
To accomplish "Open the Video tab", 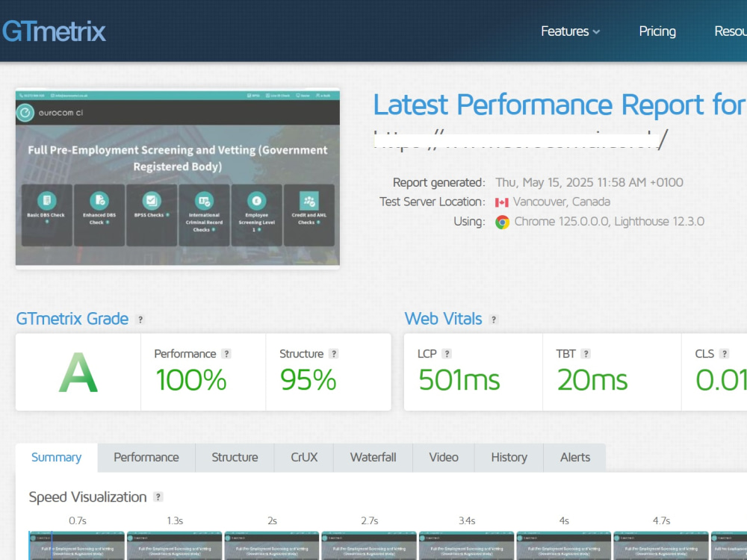I will pyautogui.click(x=444, y=458).
